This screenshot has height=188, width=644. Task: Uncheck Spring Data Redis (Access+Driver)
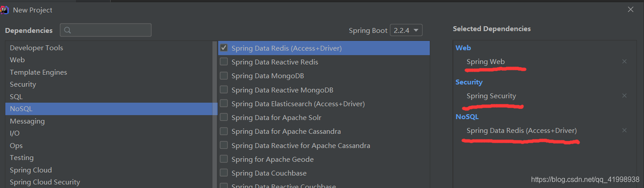point(224,48)
